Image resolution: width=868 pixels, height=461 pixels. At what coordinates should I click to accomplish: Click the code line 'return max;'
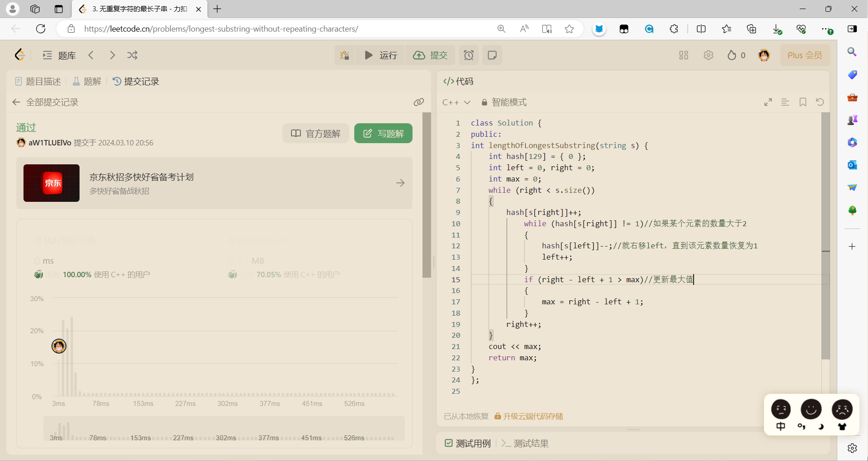tap(512, 358)
